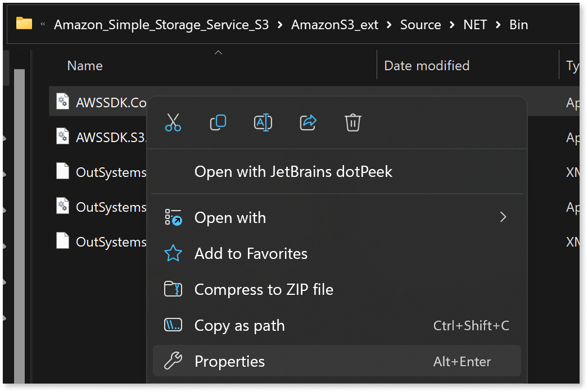This screenshot has height=392, width=588.
Task: Select Open with JetBrains dotPeek
Action: tap(293, 172)
